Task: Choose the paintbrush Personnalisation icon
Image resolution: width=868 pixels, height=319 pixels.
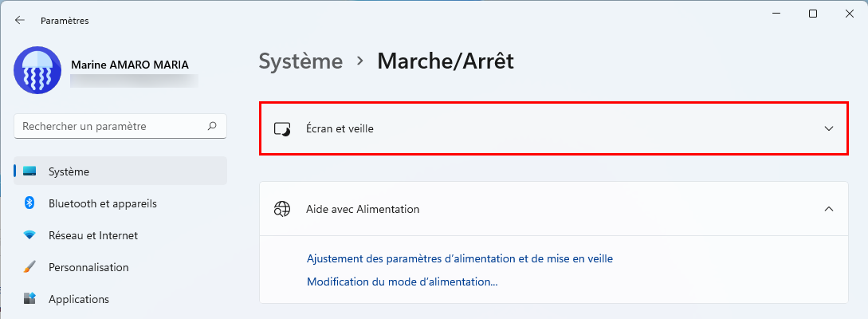Action: [x=29, y=267]
